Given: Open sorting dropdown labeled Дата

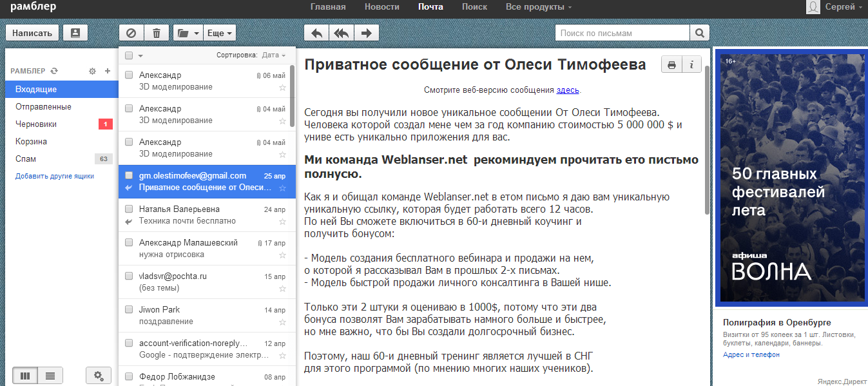Looking at the screenshot, I should coord(274,55).
